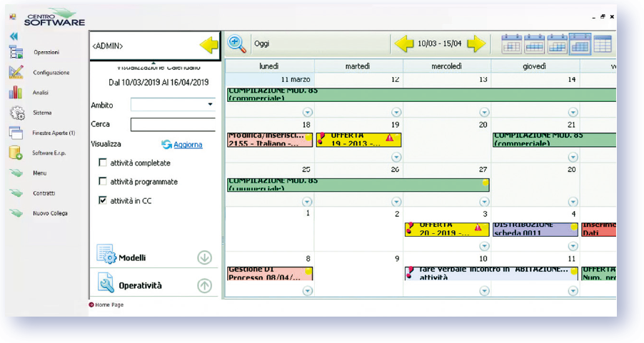Viewport: 644px width, 343px height.
Task: Open Configurazione in the left menu
Action: [51, 73]
